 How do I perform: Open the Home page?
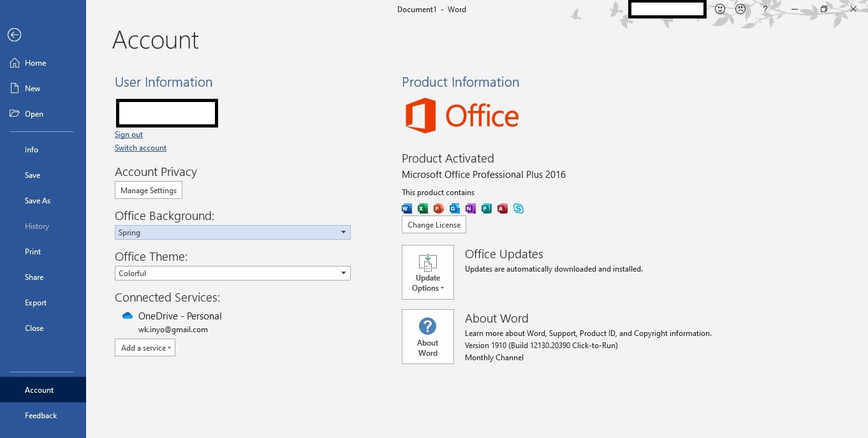(43, 63)
